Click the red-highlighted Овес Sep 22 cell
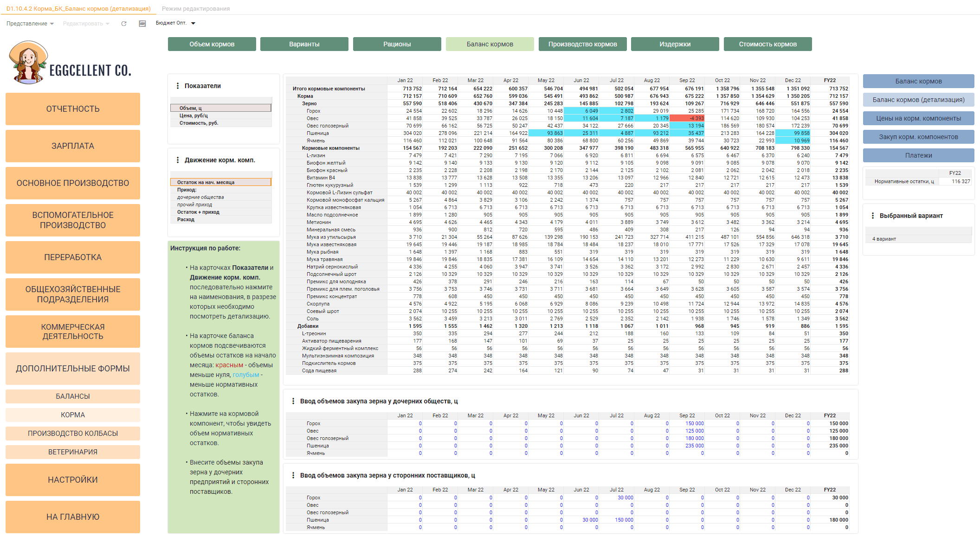The image size is (980, 536). click(687, 118)
